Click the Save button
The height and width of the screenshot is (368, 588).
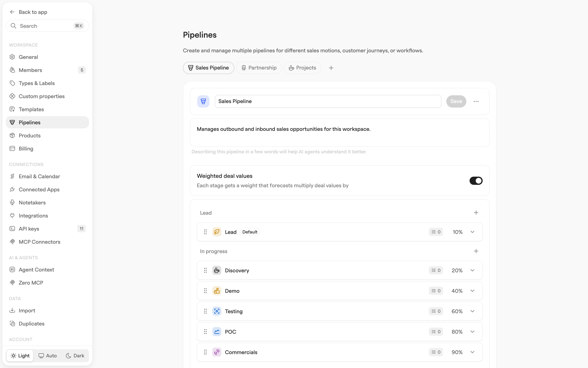click(456, 101)
